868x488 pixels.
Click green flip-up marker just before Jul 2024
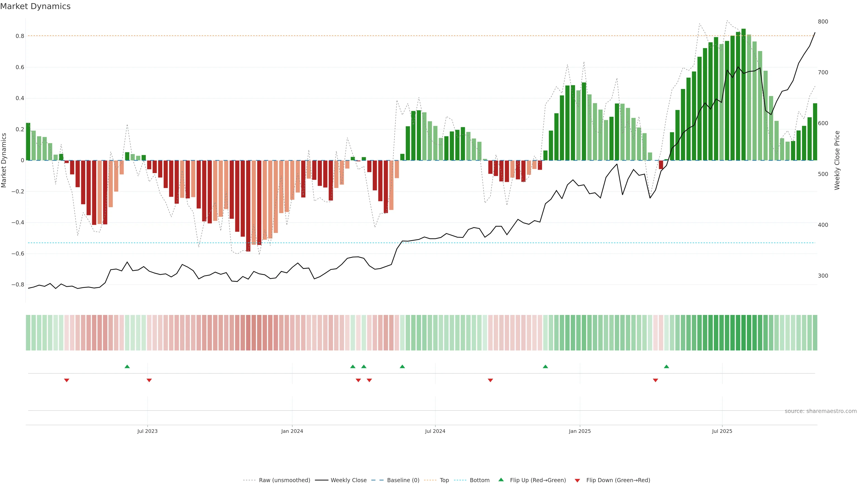pos(402,366)
